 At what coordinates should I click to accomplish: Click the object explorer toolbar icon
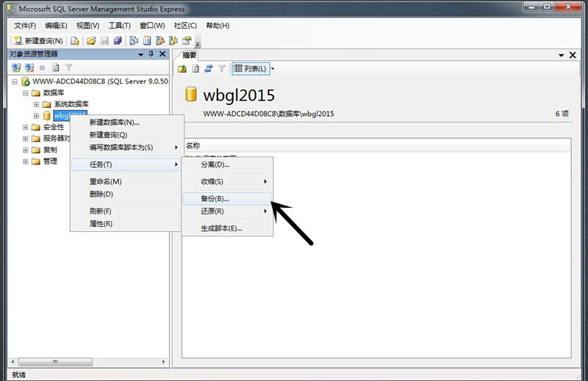point(160,40)
